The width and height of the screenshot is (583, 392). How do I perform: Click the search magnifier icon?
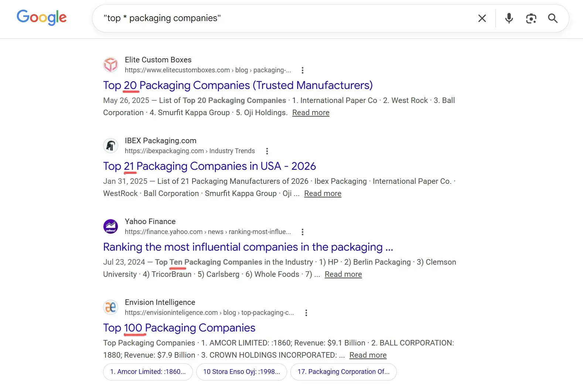coord(553,18)
